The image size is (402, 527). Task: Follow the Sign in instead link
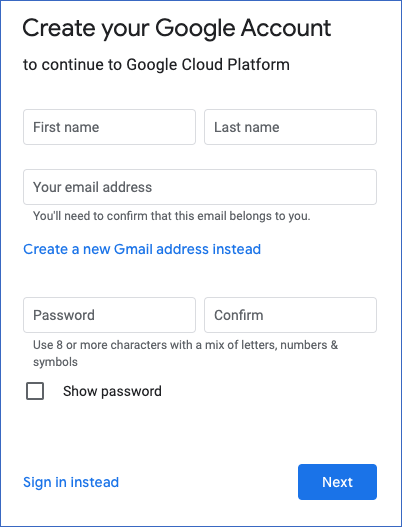(71, 482)
